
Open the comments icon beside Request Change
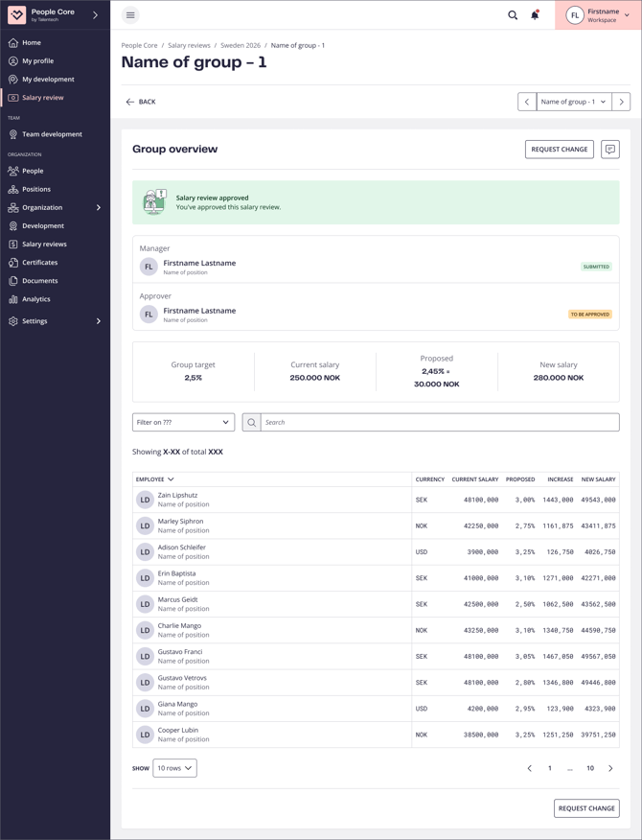[x=610, y=150]
